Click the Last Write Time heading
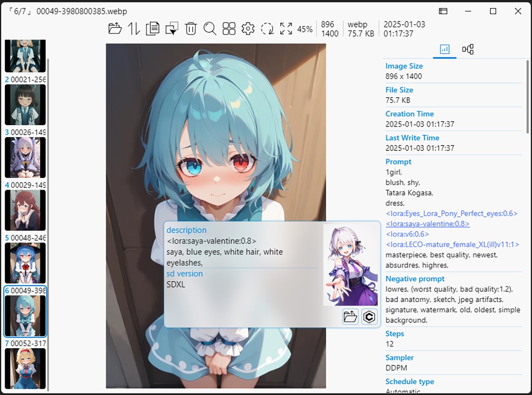 click(412, 138)
